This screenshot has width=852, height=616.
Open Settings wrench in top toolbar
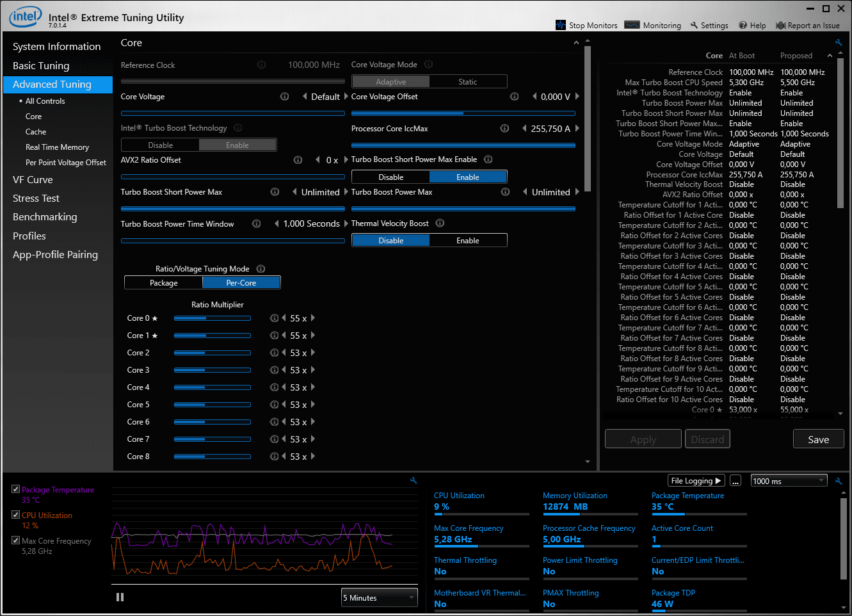[709, 25]
